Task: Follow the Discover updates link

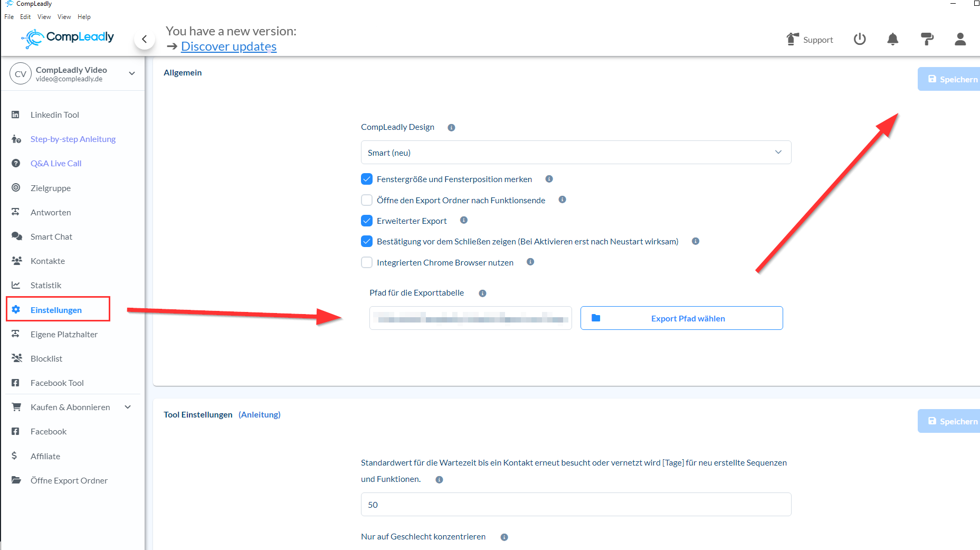Action: click(229, 46)
